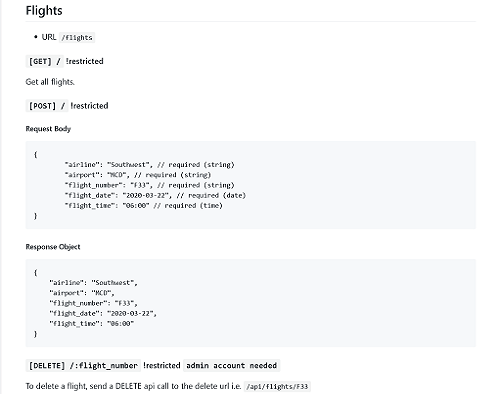Click the "flight_number" line in response object

93,303
